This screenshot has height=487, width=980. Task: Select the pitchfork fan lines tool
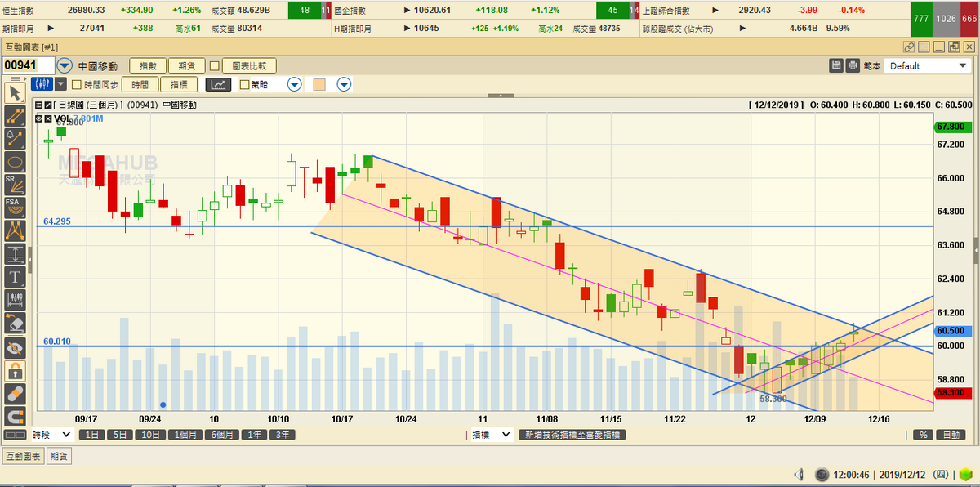tap(14, 231)
